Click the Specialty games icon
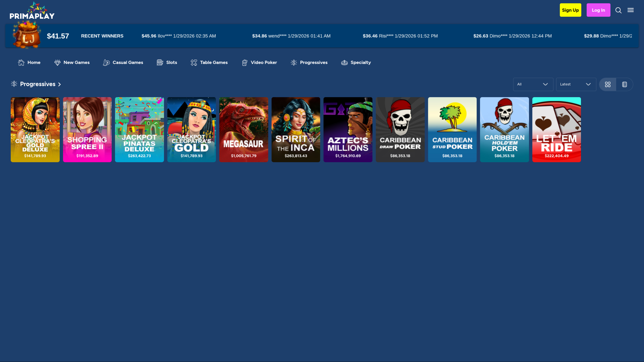 click(x=344, y=62)
